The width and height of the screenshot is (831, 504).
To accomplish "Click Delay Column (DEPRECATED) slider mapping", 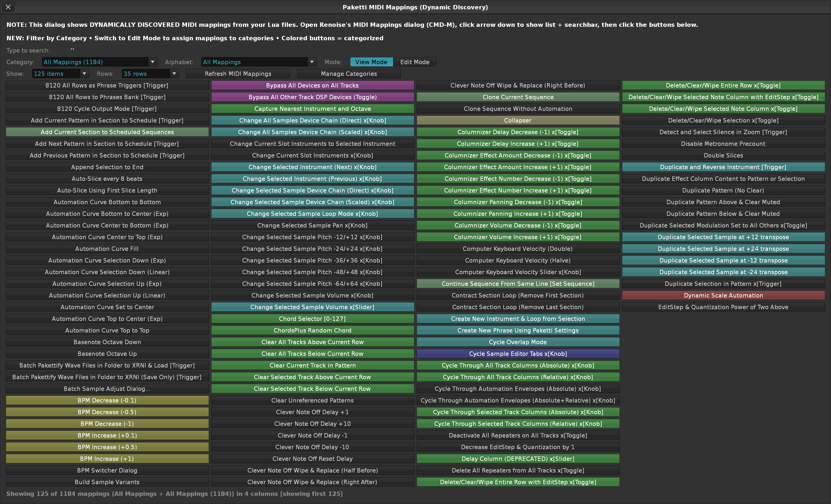I will [x=518, y=459].
